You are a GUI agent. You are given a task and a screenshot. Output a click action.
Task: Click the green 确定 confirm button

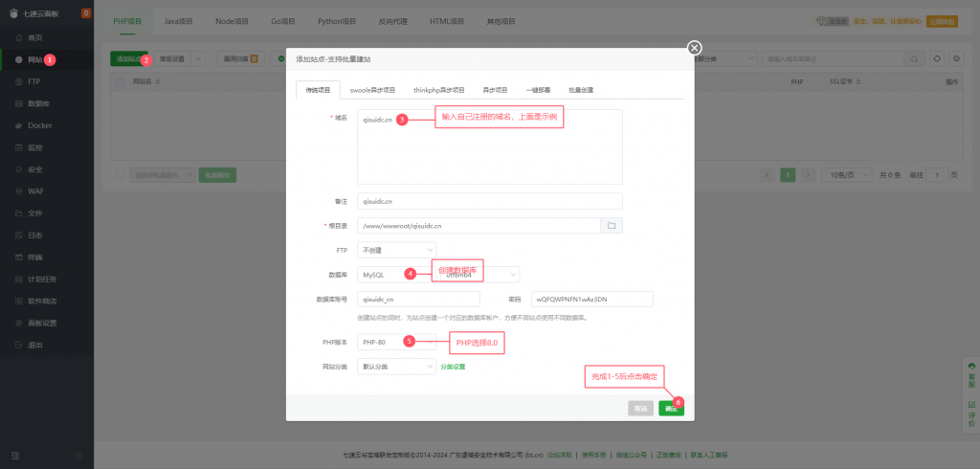pyautogui.click(x=671, y=409)
